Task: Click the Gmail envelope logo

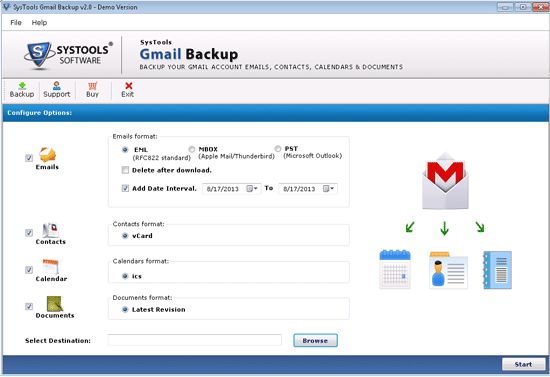Action: [x=445, y=181]
